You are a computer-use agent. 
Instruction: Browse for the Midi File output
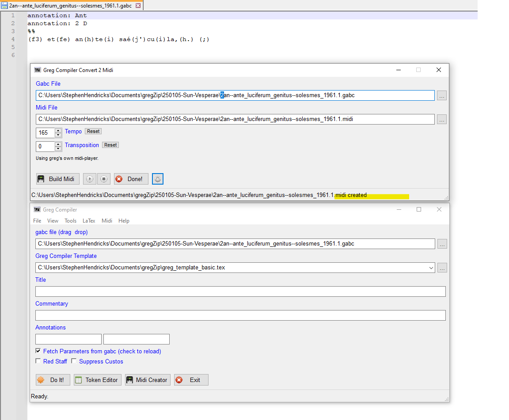(442, 119)
